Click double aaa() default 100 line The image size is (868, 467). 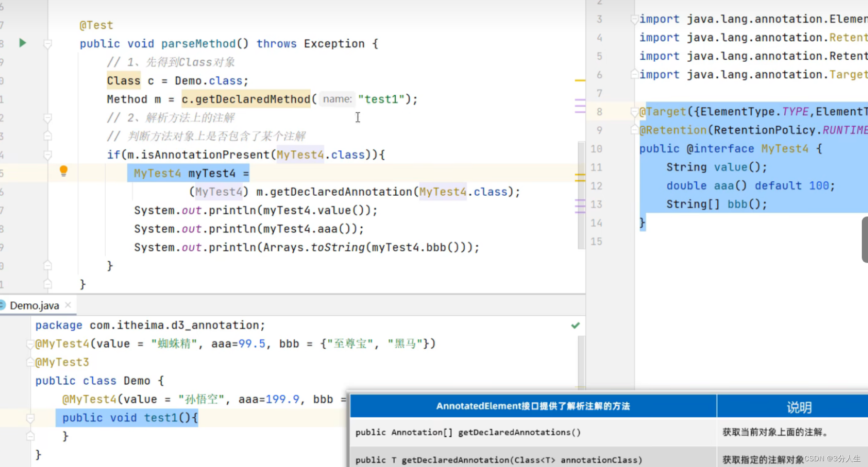click(x=750, y=186)
